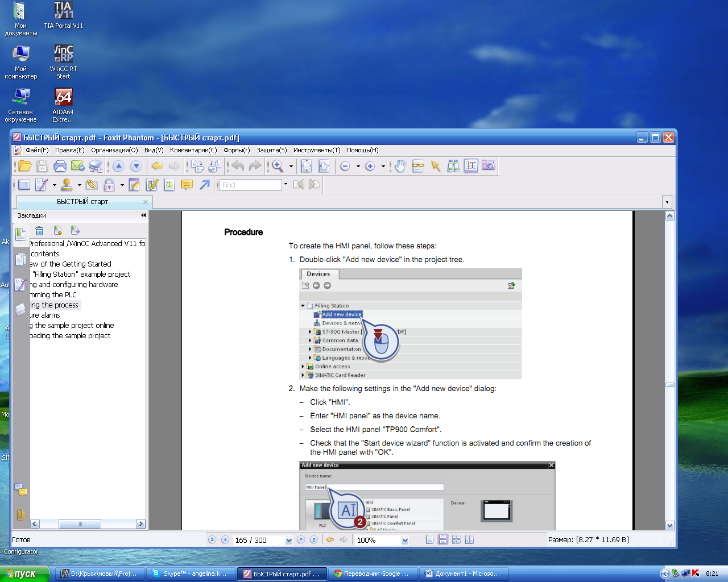Switch to the БЫСТРЫЙ старт document tab
This screenshot has width=728, height=582.
(x=83, y=202)
